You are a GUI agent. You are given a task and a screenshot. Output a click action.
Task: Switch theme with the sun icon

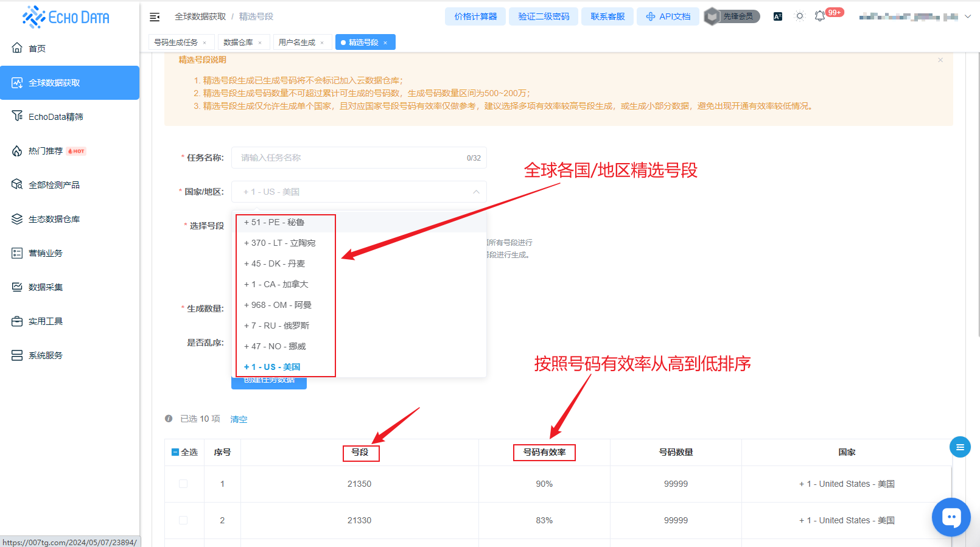click(x=800, y=16)
